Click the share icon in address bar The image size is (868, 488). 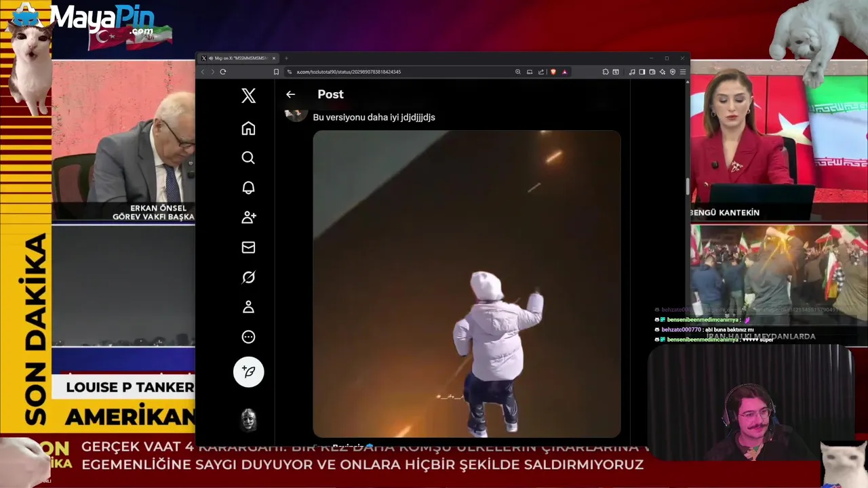(540, 72)
